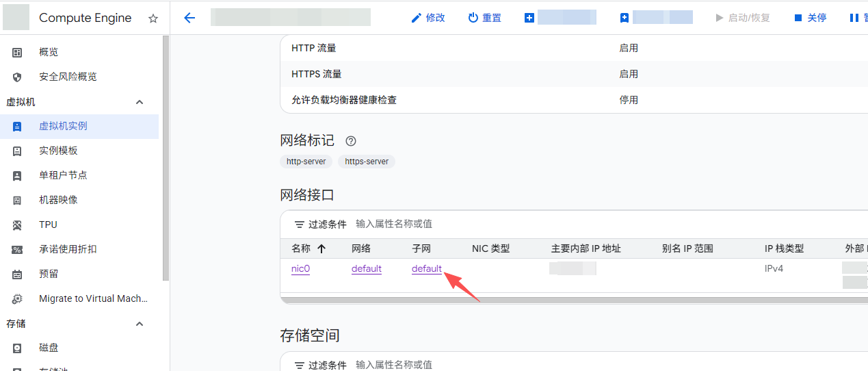This screenshot has width=868, height=371.
Task: Open 磁盘 in the sidebar
Action: coord(49,348)
